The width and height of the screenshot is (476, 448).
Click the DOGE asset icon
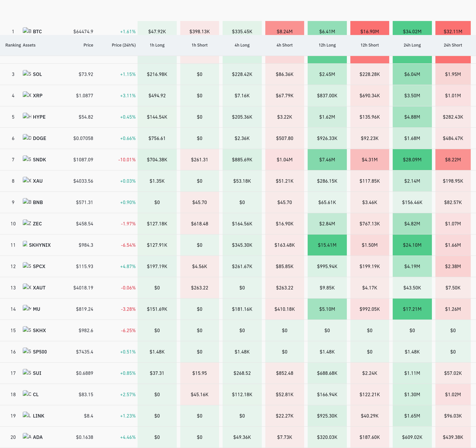tap(27, 137)
